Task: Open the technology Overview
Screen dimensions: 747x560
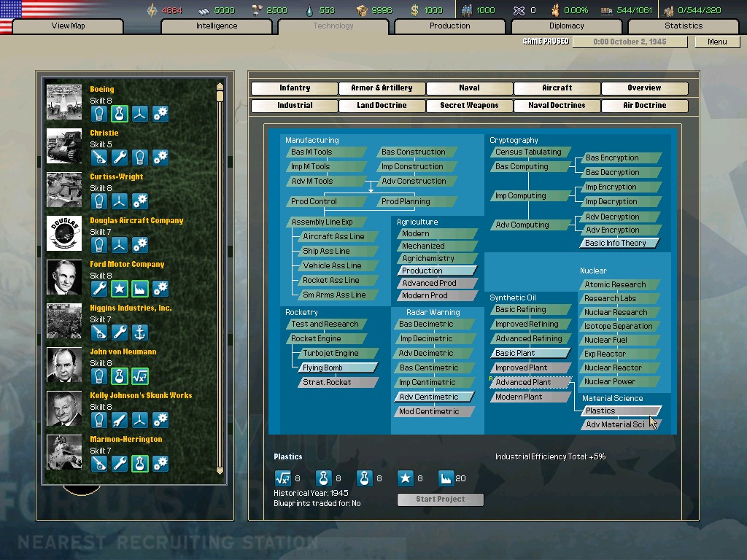Action: click(645, 88)
